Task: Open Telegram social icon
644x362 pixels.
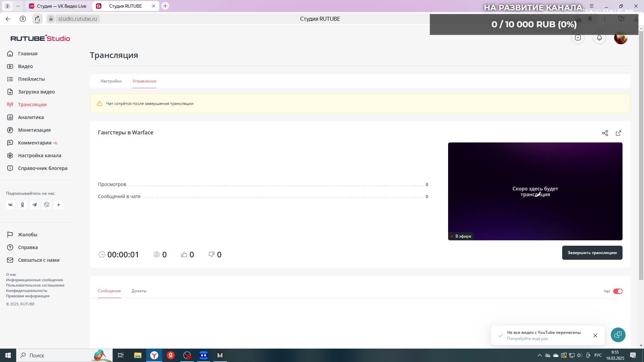Action: pos(35,205)
